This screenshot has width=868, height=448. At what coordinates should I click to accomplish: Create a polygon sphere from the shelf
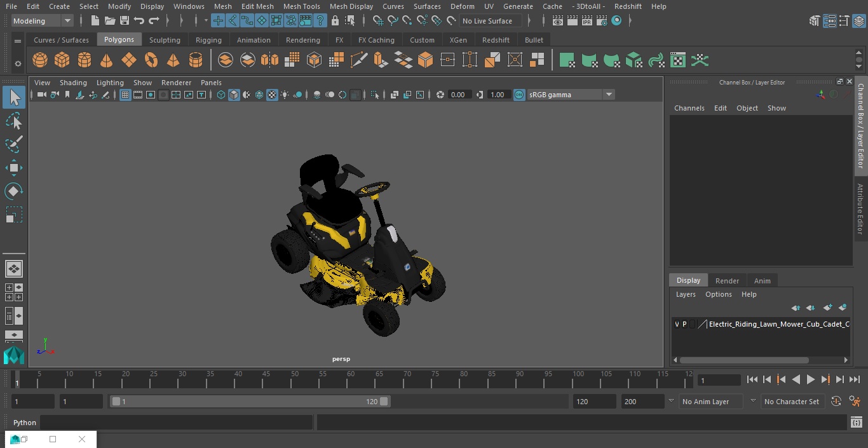[x=40, y=60]
